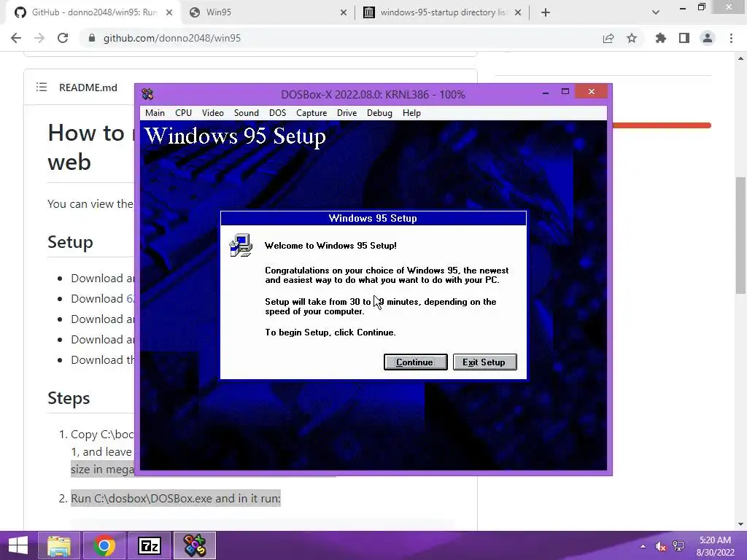Close the GitHub browser tab
747x560 pixels.
point(169,12)
